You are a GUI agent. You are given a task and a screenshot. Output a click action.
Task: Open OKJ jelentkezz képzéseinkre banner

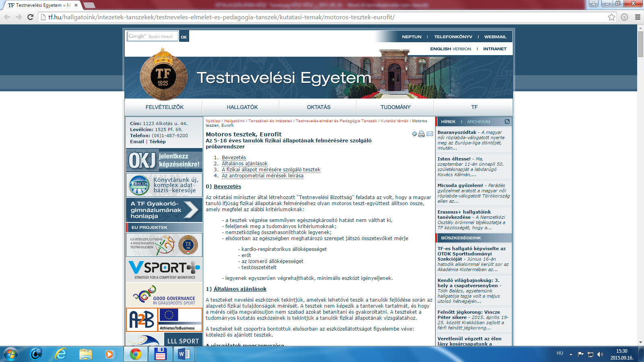click(164, 160)
